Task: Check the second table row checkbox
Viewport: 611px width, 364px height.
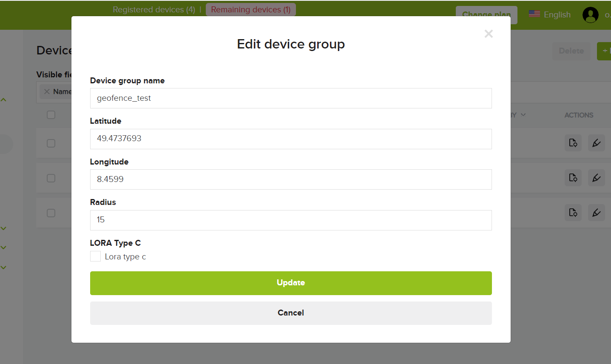Action: (51, 178)
